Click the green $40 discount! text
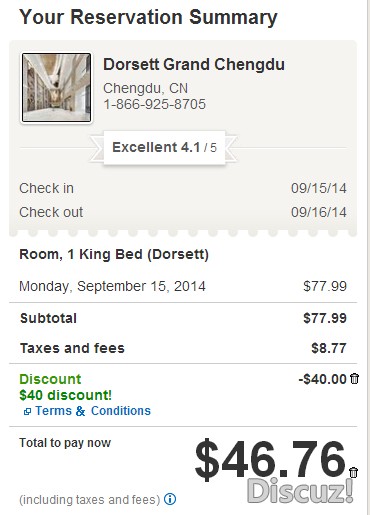Screen dimensions: 370x515 click(x=66, y=395)
